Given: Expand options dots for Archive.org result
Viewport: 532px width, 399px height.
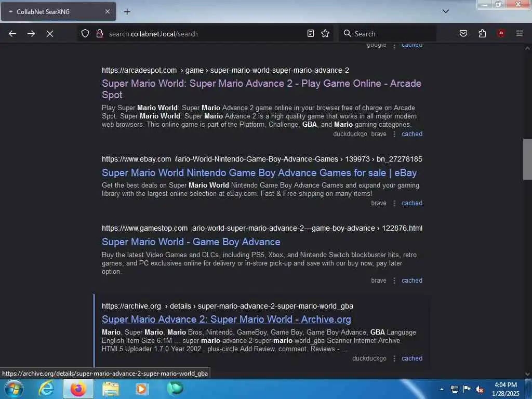Looking at the screenshot, I should (394, 358).
